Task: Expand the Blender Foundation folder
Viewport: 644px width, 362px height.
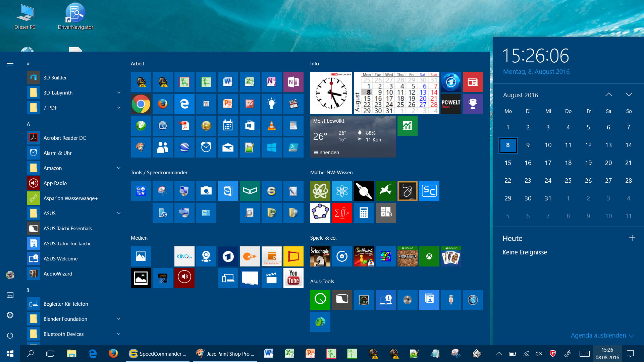Action: 118,319
